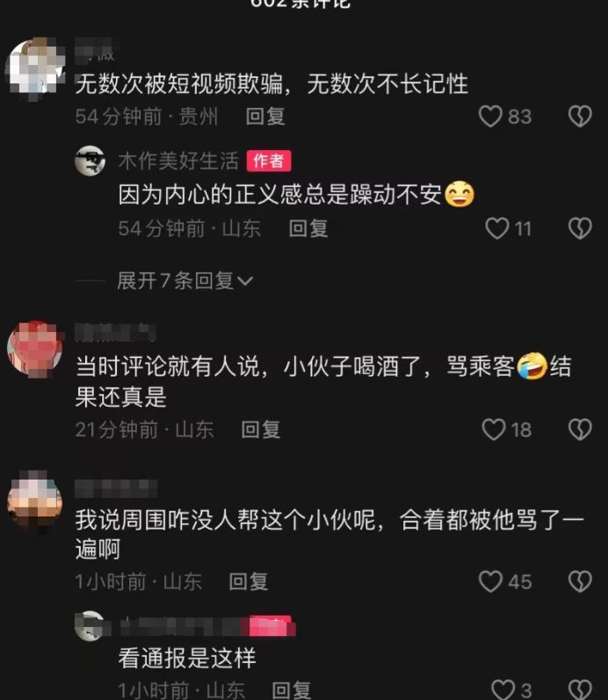The height and width of the screenshot is (700, 608).
Task: Reply to the 54分钟前 Guizhou comment
Action: click(265, 117)
